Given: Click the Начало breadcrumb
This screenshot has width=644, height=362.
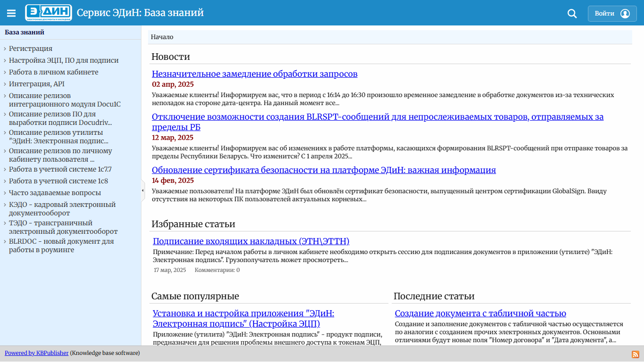Looking at the screenshot, I should tap(162, 37).
